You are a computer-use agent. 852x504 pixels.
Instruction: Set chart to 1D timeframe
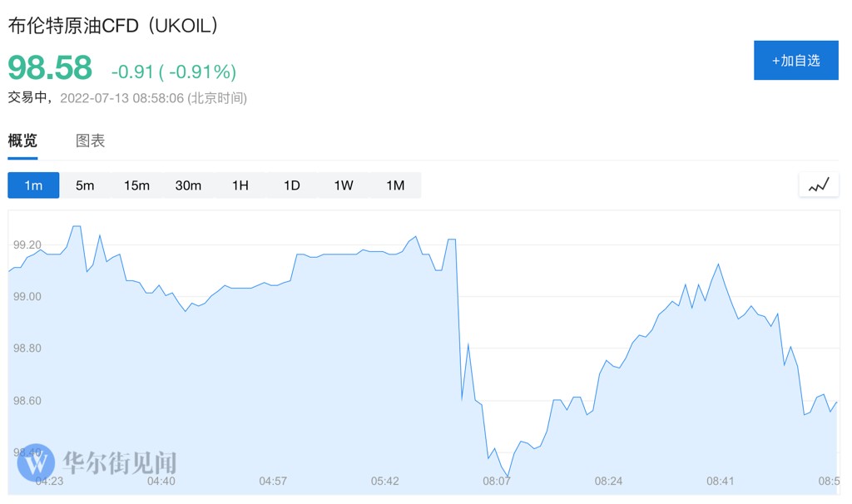pos(291,185)
